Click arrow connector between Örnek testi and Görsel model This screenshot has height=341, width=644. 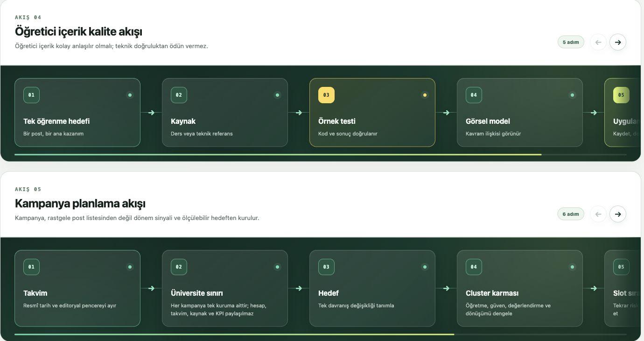446,113
